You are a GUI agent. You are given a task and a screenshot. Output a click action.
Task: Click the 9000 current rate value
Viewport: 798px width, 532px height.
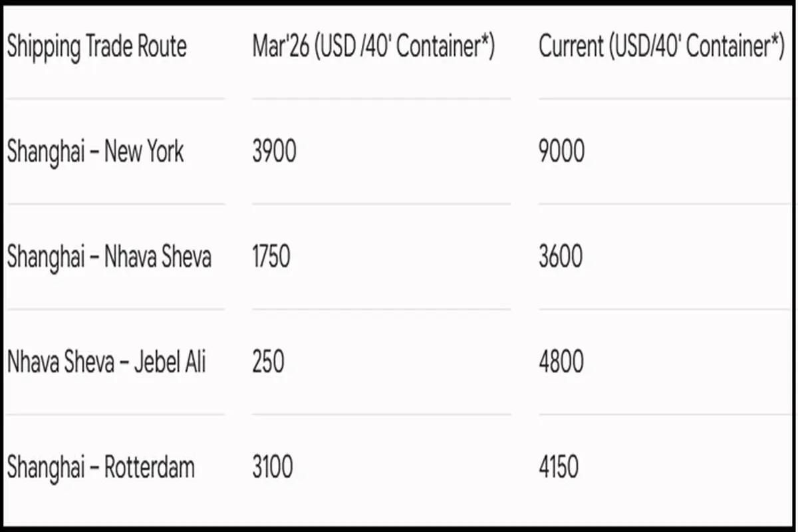[x=562, y=152]
